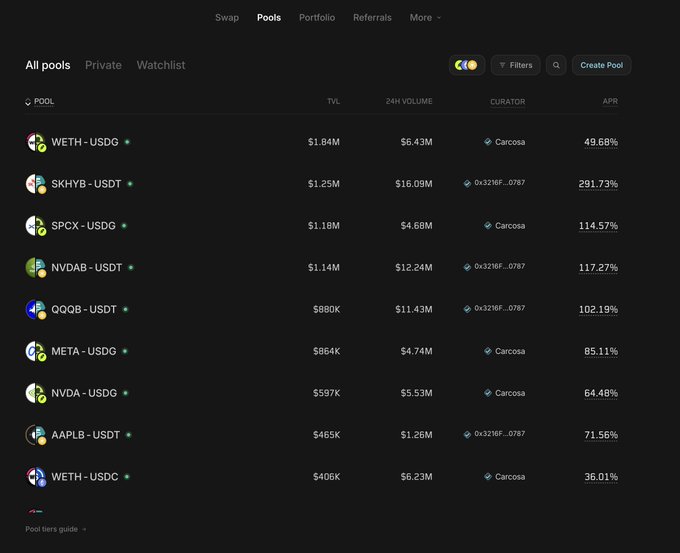
Task: Sort by the CURATOR column header
Action: [507, 102]
